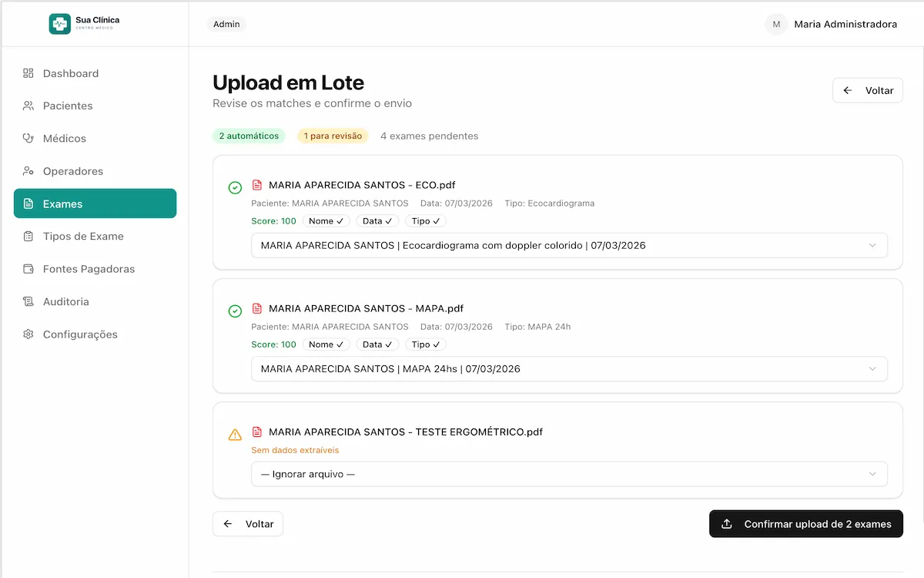This screenshot has width=924, height=578.
Task: Click the Sua Clínica logo icon
Action: [x=59, y=24]
